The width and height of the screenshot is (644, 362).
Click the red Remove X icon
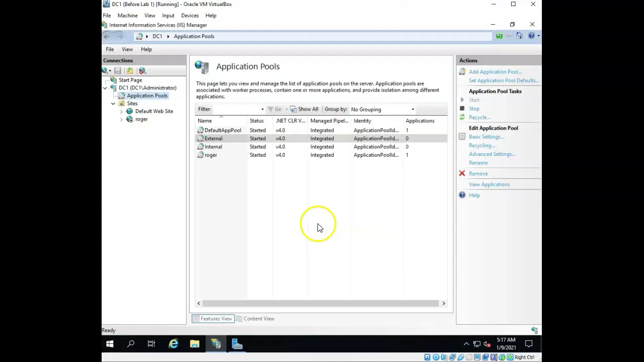coord(462,173)
